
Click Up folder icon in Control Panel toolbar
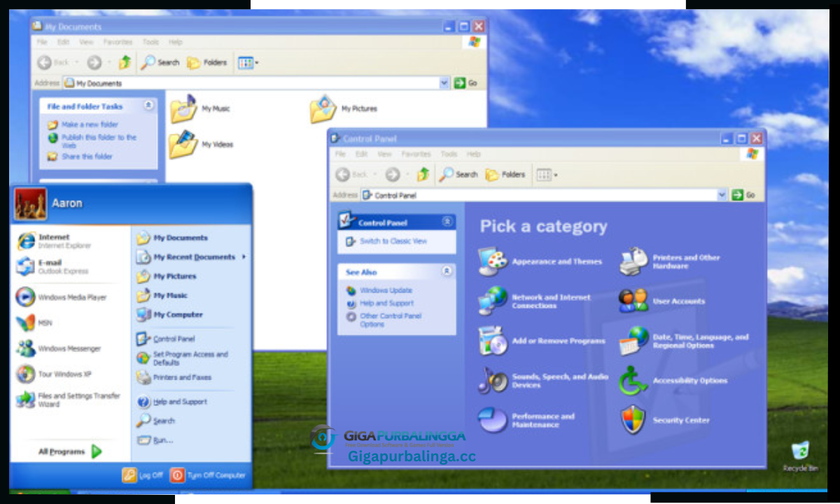point(423,174)
